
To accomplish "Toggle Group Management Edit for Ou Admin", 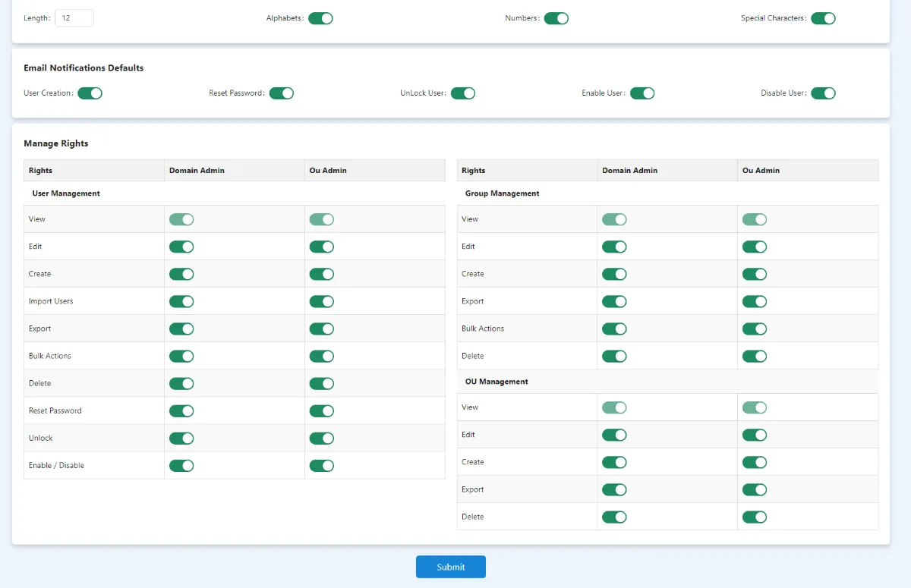I will pos(755,247).
